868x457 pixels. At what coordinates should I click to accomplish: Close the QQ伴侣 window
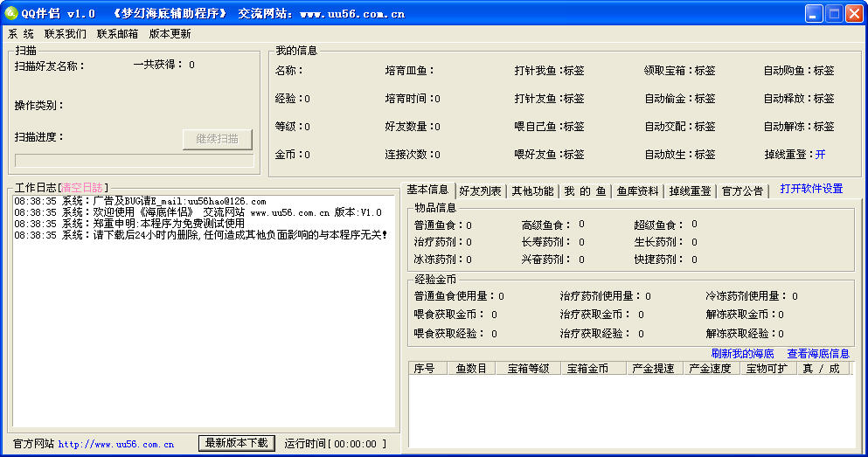tap(854, 13)
